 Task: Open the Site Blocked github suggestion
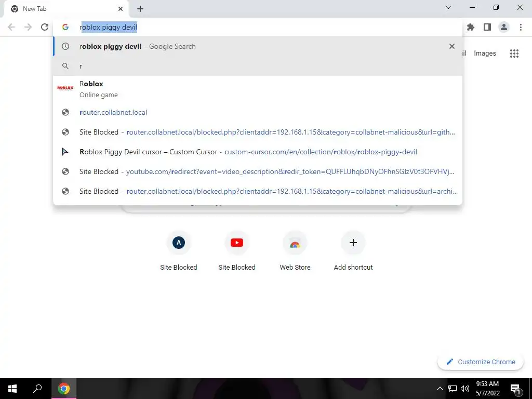pos(258,132)
